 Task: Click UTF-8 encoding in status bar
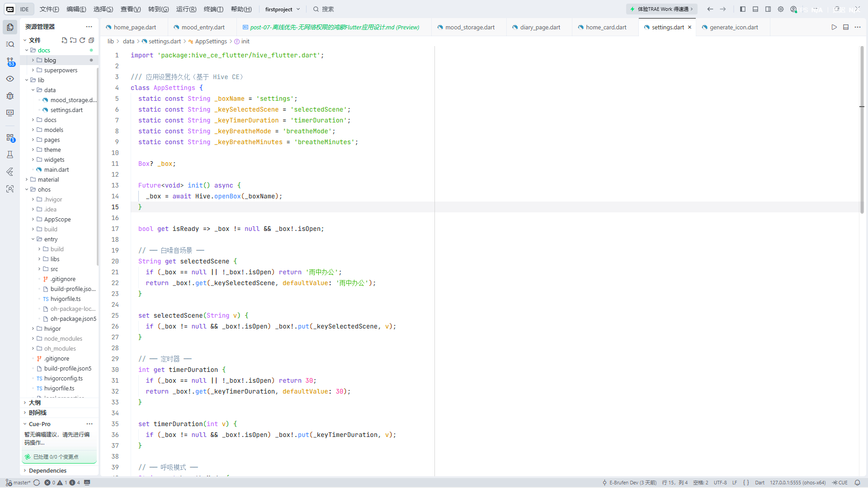pos(720,483)
